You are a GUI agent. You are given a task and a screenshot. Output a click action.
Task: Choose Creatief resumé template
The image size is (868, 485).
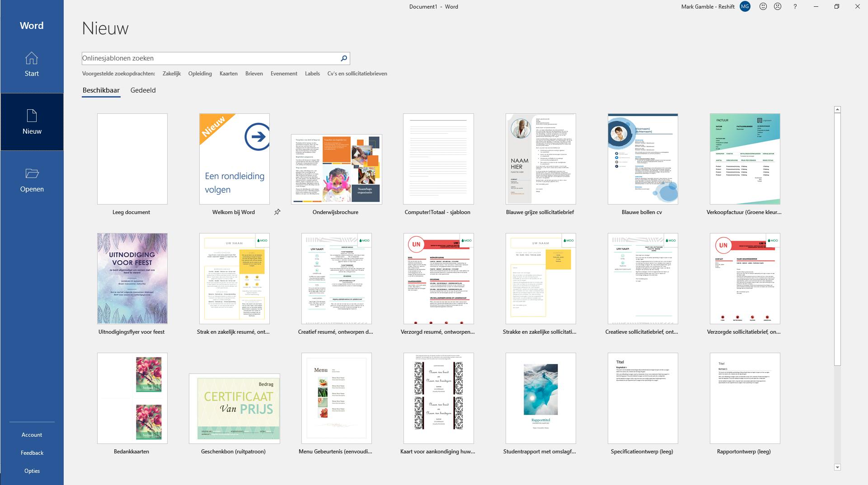(336, 279)
